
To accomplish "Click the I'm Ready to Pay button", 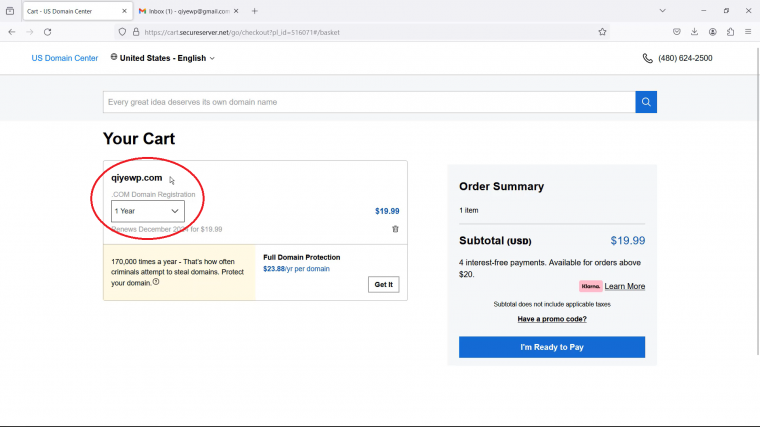I will click(x=552, y=347).
